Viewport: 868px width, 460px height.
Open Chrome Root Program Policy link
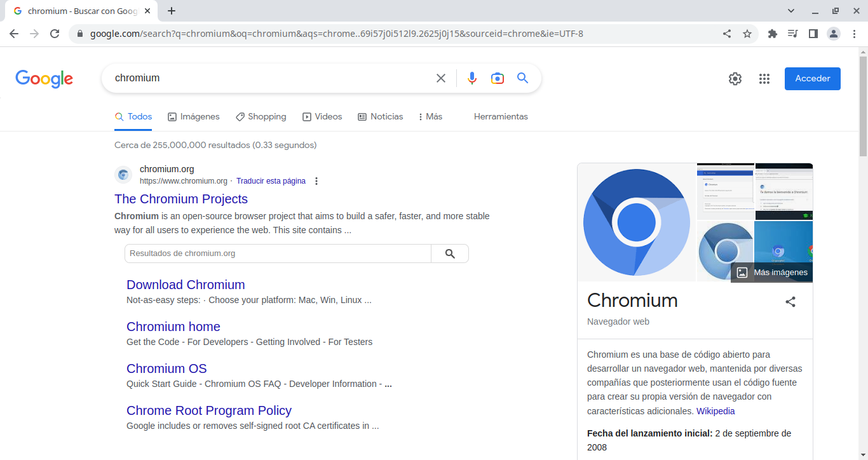tap(209, 410)
